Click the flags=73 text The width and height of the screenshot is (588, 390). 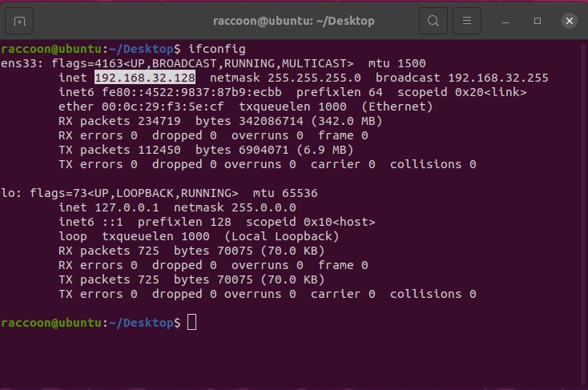pos(58,193)
